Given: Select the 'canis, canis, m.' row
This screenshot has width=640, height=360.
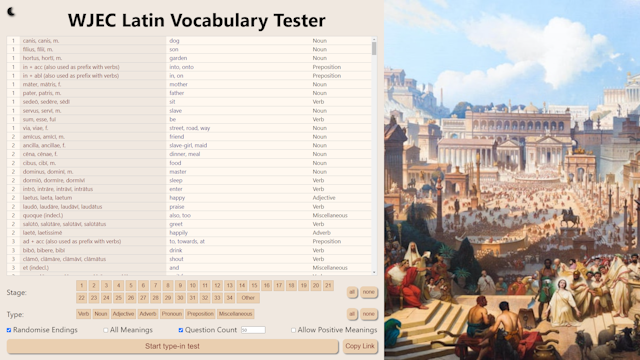Looking at the screenshot, I should pyautogui.click(x=189, y=41).
